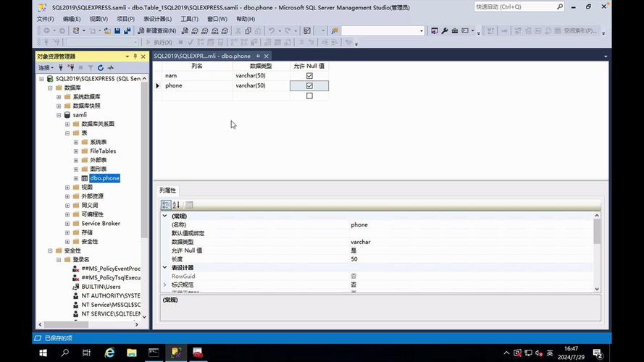Open the 工具(T) menu
Image resolution: width=644 pixels, height=362 pixels.
[x=189, y=19]
